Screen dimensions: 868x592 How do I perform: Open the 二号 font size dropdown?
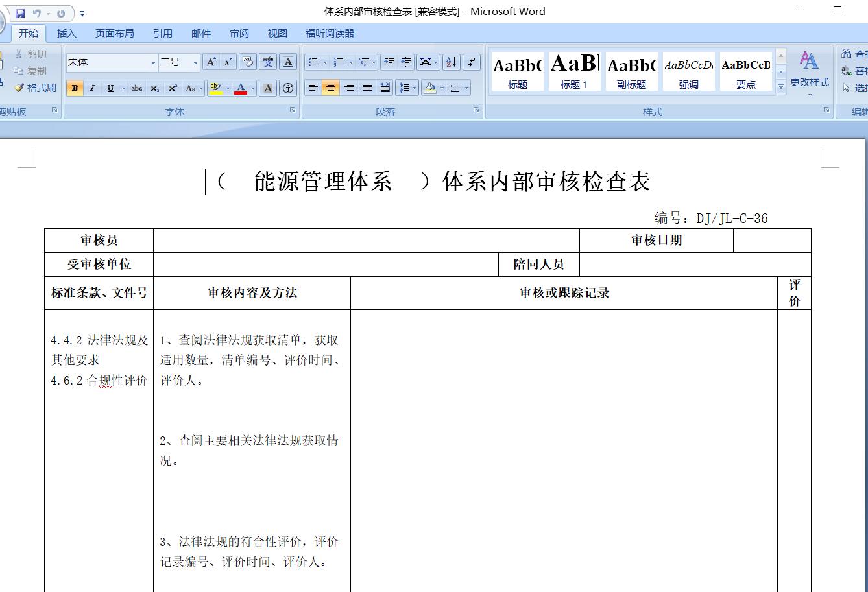195,62
